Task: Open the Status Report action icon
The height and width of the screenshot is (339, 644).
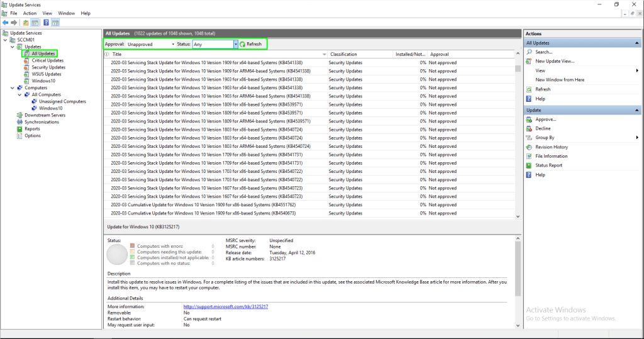Action: pyautogui.click(x=530, y=165)
